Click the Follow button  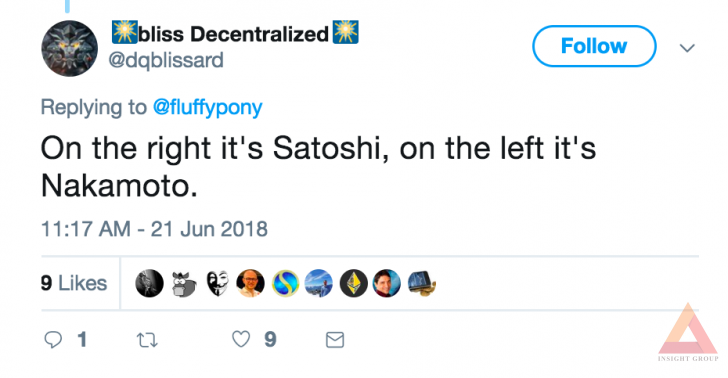594,46
